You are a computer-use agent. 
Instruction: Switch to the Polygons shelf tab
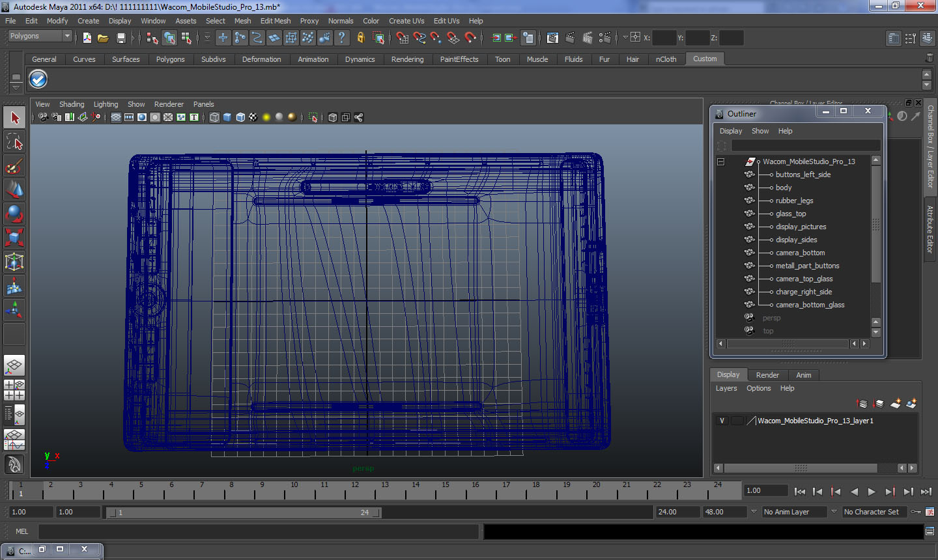click(170, 59)
